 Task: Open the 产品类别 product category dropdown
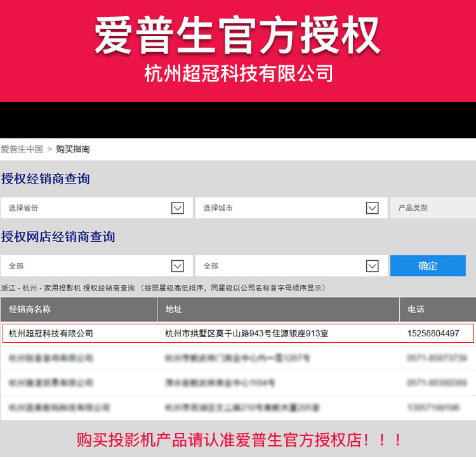pos(433,208)
